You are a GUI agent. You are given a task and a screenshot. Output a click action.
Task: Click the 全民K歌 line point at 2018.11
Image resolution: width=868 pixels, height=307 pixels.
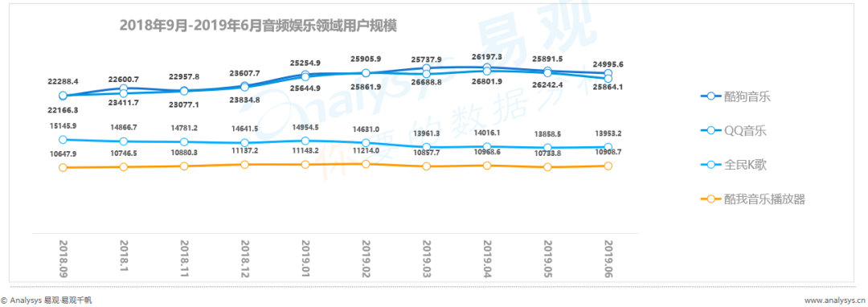click(184, 142)
